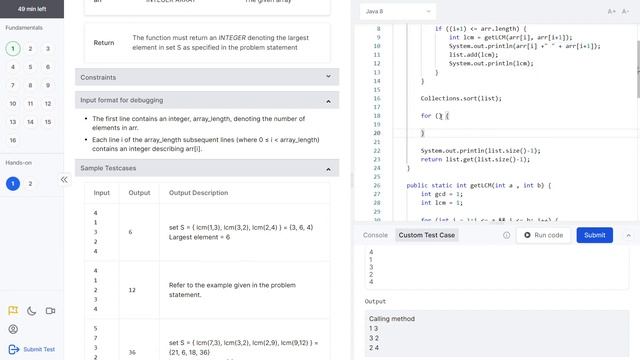Viewport: 640px width, 360px height.
Task: Go to Fundamentals question 14
Action: pos(30,122)
